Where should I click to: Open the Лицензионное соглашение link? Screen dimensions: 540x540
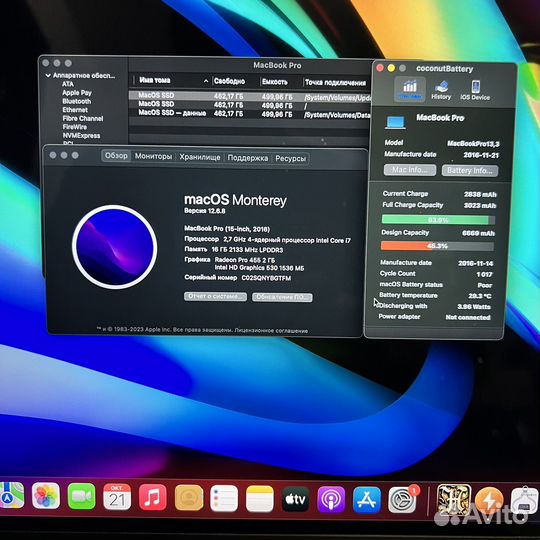point(271,331)
